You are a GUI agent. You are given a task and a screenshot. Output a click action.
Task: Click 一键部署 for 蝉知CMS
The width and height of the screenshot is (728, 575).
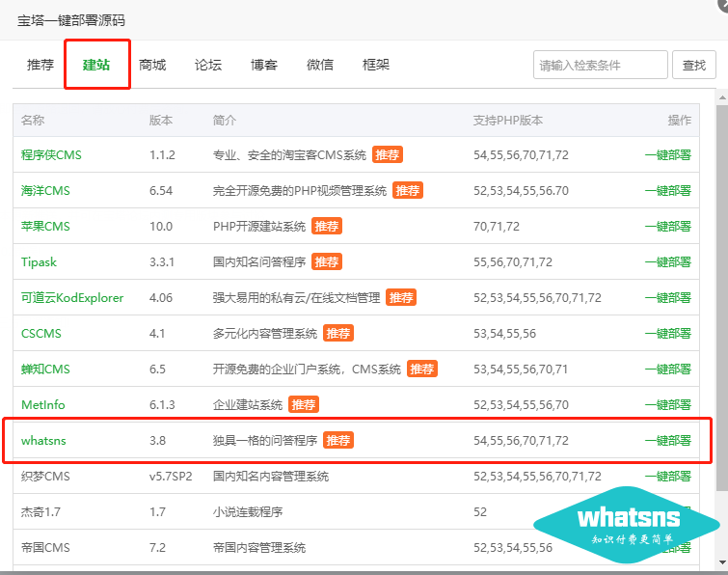click(x=667, y=370)
